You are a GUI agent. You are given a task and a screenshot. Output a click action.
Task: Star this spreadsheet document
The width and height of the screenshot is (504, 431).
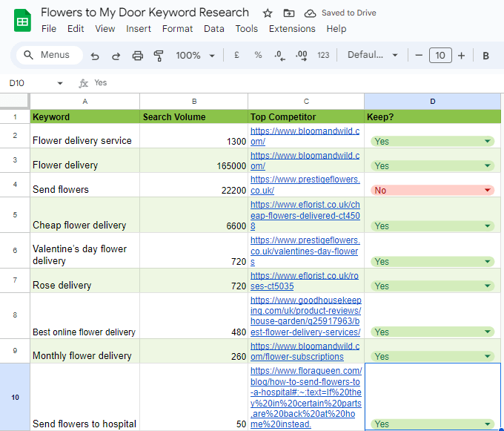coord(268,13)
